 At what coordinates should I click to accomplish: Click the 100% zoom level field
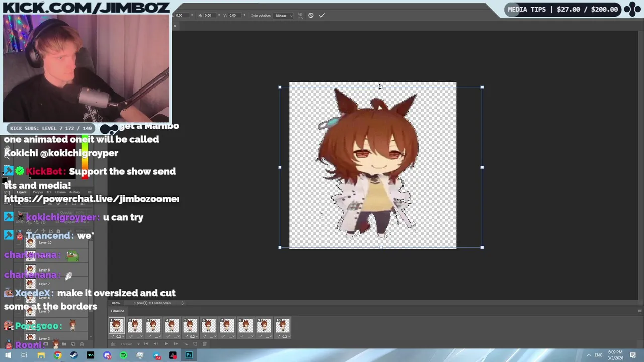(x=116, y=303)
